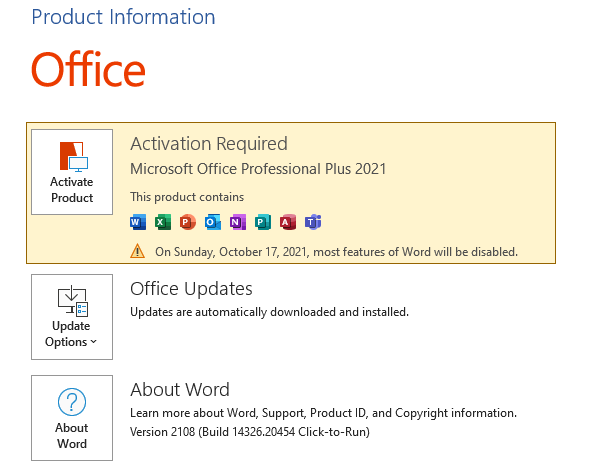Click the Activate Product button
590x472 pixels.
point(72,172)
